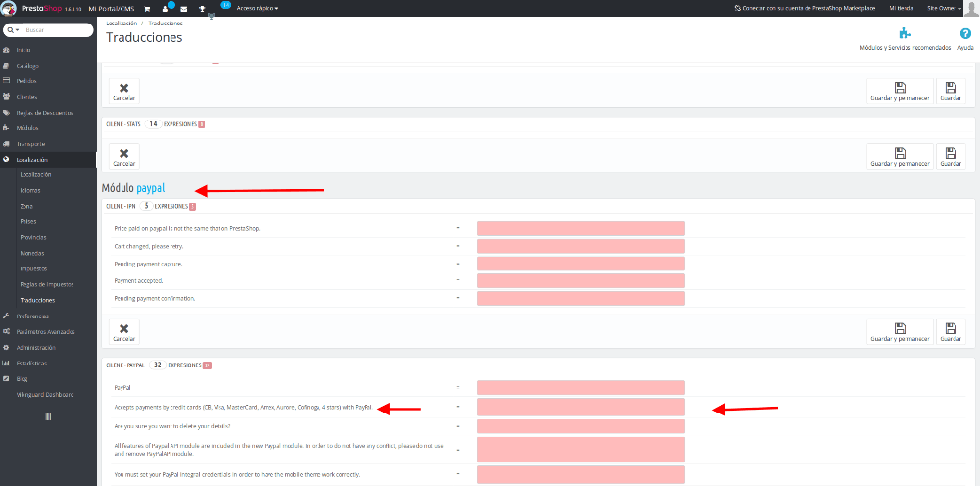
Task: Focus translation field for 'Price paid on paypal'
Action: click(580, 228)
